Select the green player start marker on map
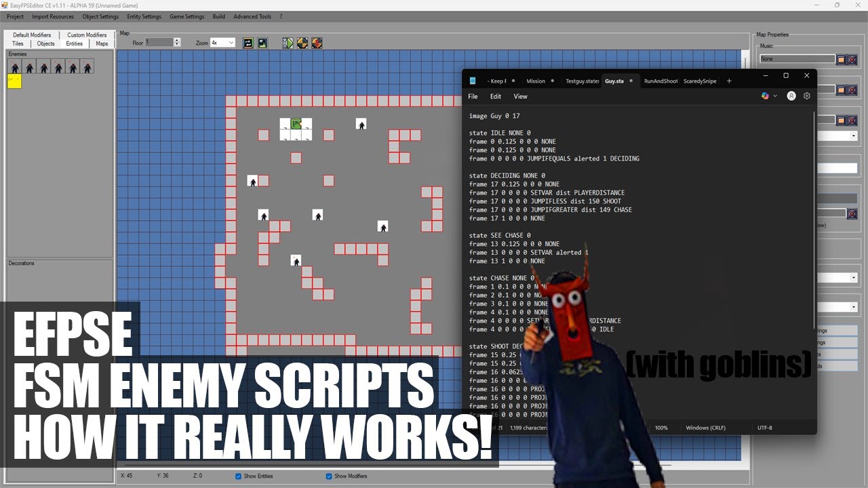Viewport: 868px width, 488px height. [296, 123]
